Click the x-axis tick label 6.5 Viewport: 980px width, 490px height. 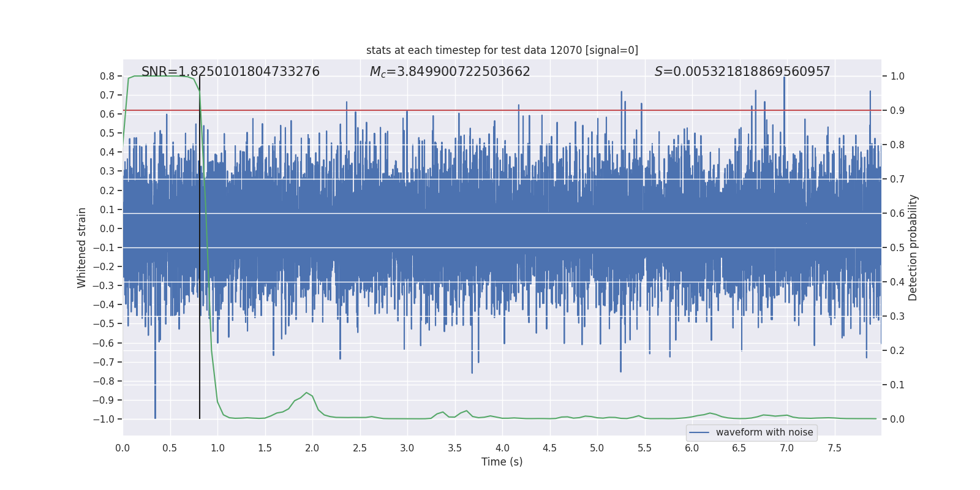click(739, 448)
